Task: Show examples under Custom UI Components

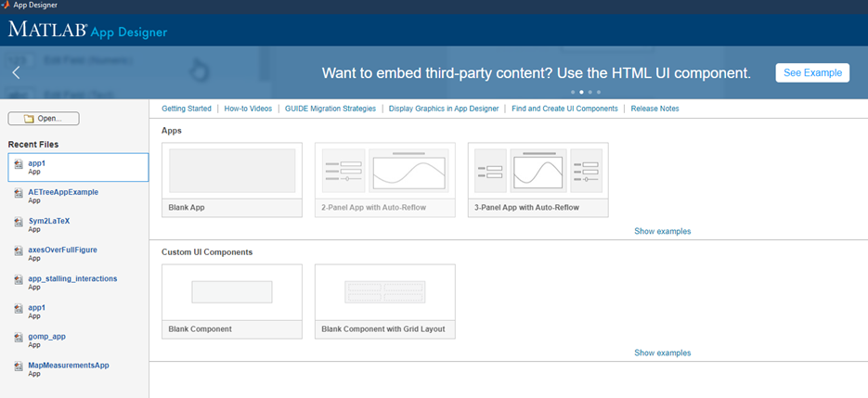Action: point(662,353)
